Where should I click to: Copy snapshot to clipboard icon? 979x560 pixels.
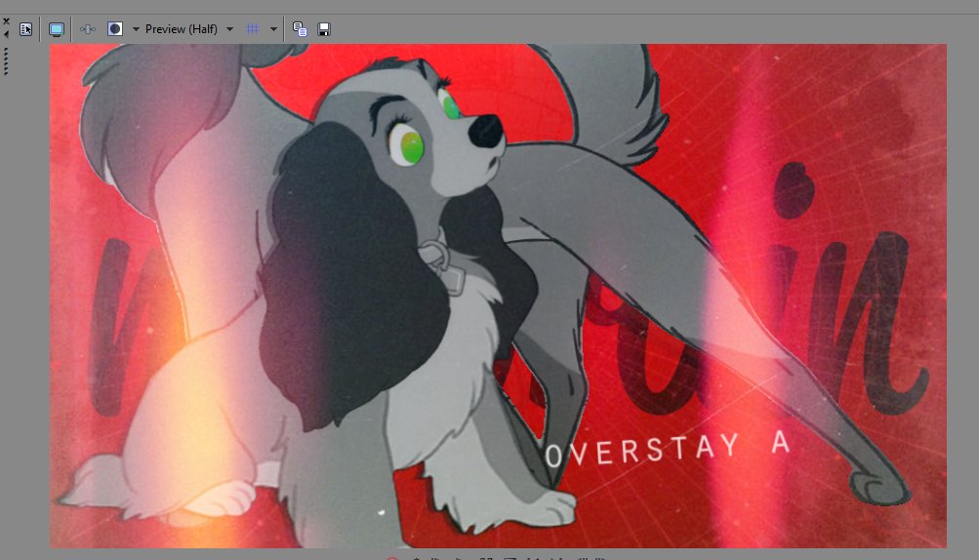(300, 29)
